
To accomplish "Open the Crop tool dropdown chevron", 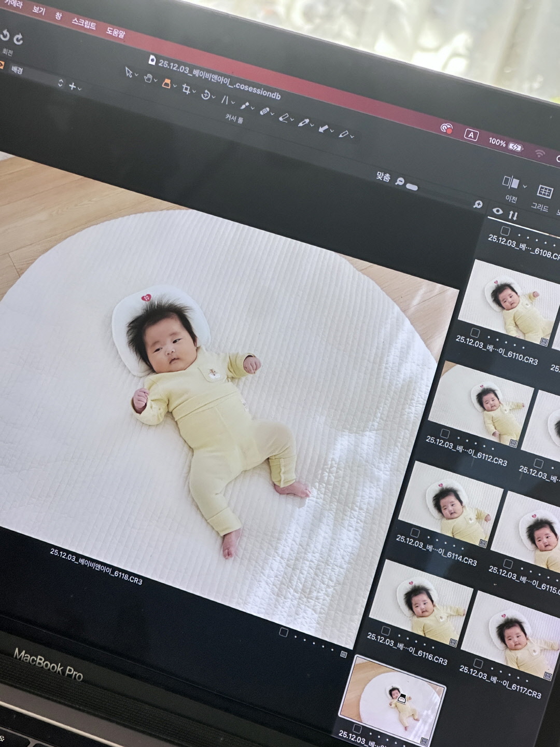I will pos(194,92).
